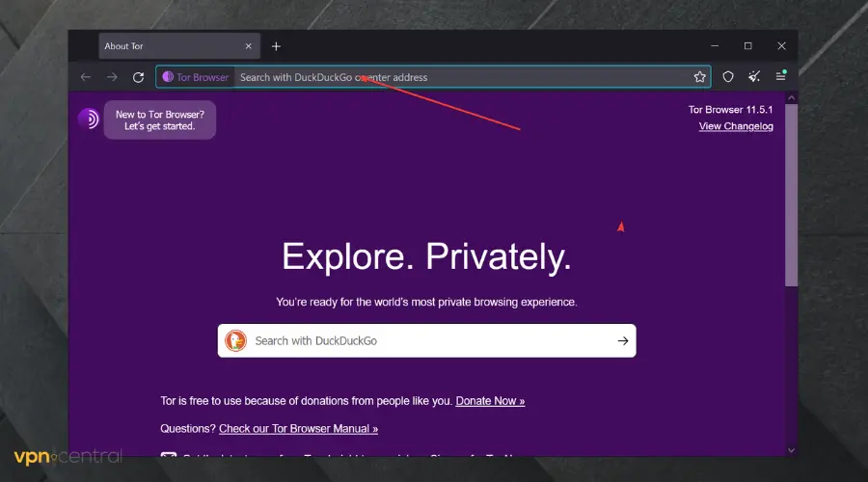Go forward with the forward arrow
868x482 pixels.
[x=112, y=77]
